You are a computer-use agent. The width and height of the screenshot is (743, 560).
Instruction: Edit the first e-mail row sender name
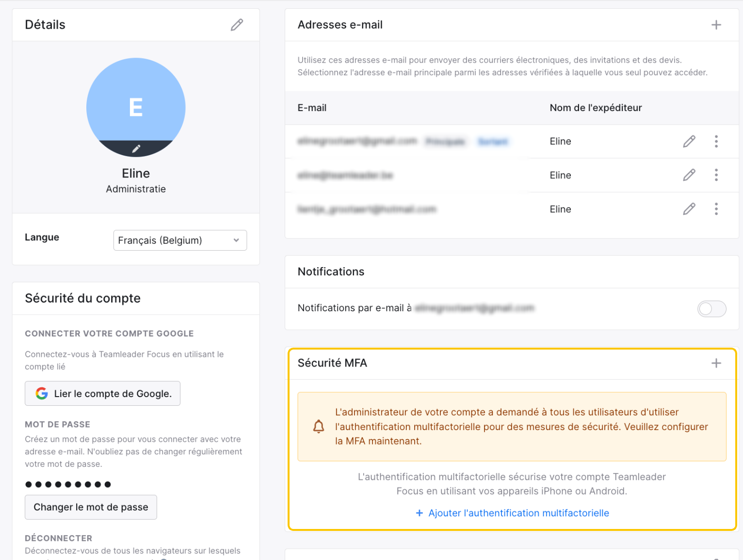click(x=689, y=141)
